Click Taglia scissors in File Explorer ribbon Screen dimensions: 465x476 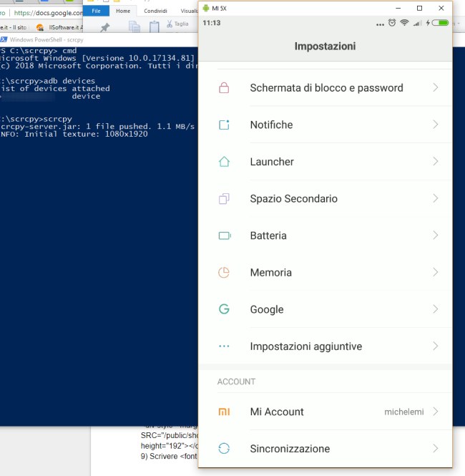[x=170, y=24]
